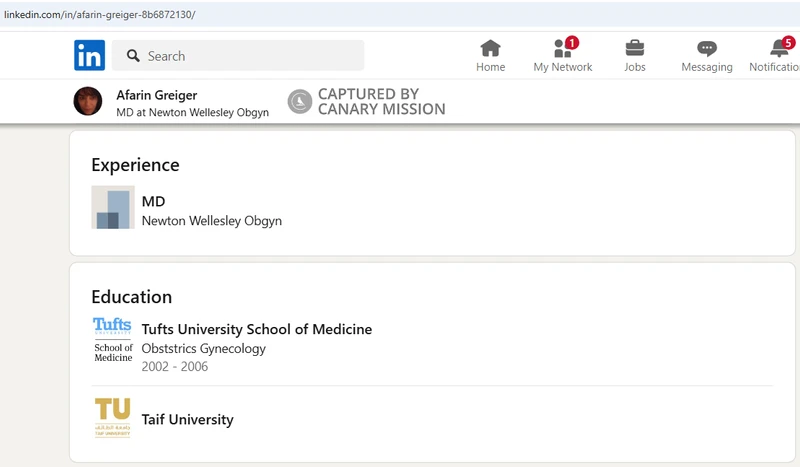The height and width of the screenshot is (467, 800).
Task: Select the Messaging label in navigation
Action: (x=707, y=67)
